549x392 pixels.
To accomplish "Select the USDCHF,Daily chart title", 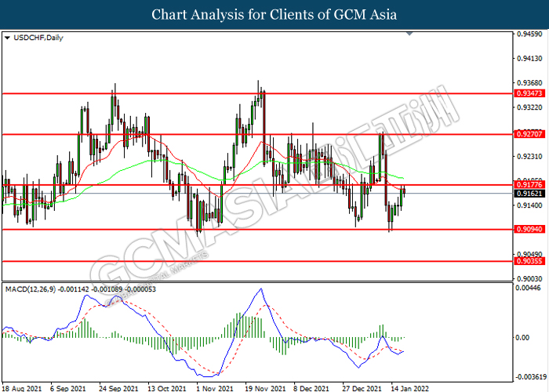I will 38,38.
